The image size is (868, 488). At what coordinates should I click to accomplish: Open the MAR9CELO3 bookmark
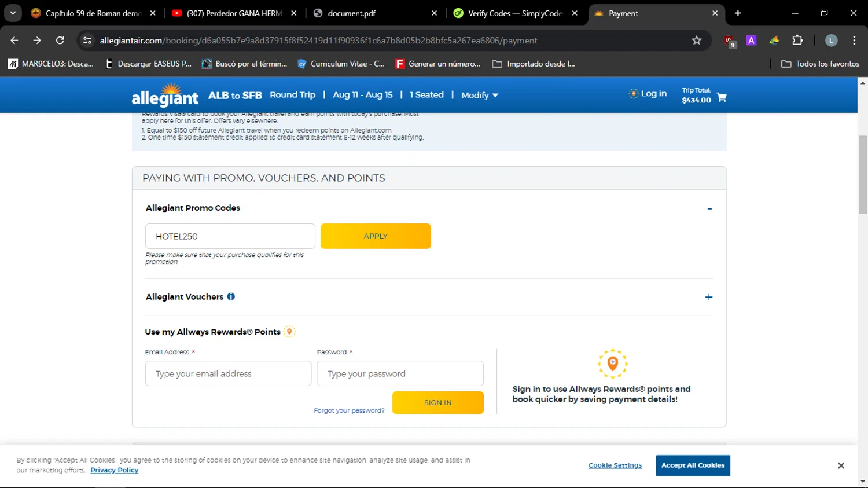pos(51,64)
